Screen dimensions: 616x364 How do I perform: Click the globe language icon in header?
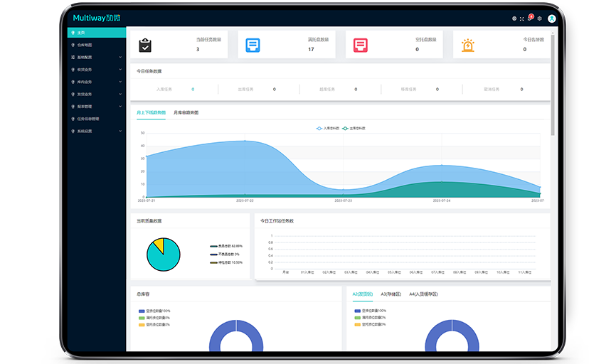[514, 18]
